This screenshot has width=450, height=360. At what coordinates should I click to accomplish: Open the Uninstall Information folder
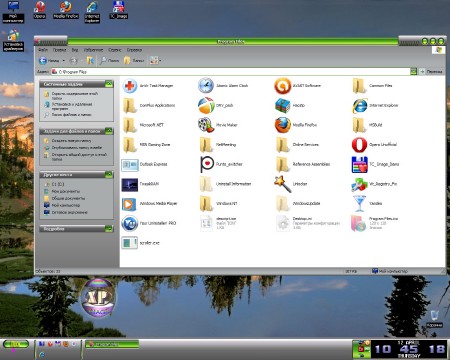206,184
